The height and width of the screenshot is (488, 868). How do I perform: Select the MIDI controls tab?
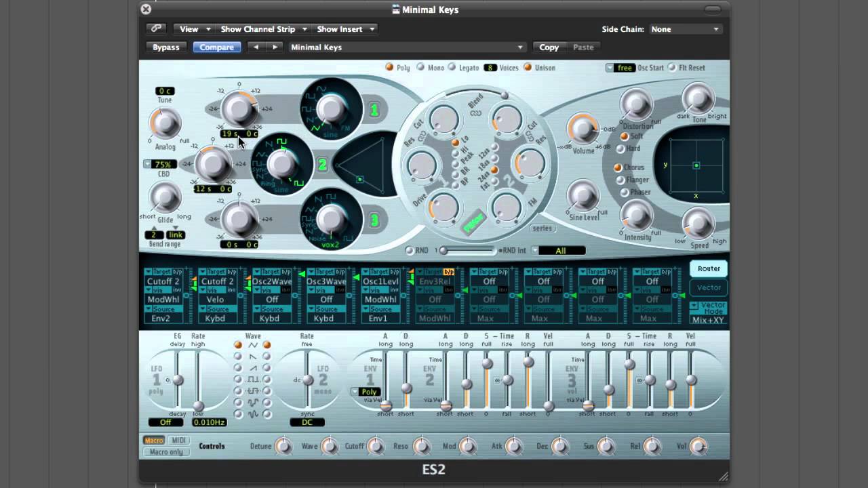click(x=178, y=441)
